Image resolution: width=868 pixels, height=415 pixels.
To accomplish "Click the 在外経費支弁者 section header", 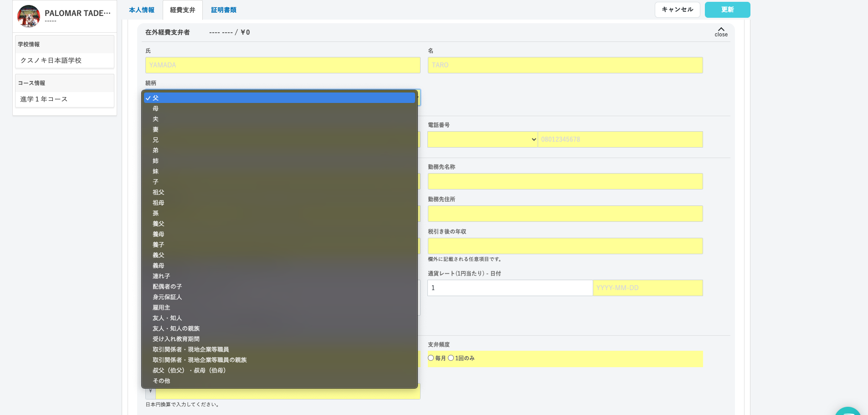I will [168, 32].
